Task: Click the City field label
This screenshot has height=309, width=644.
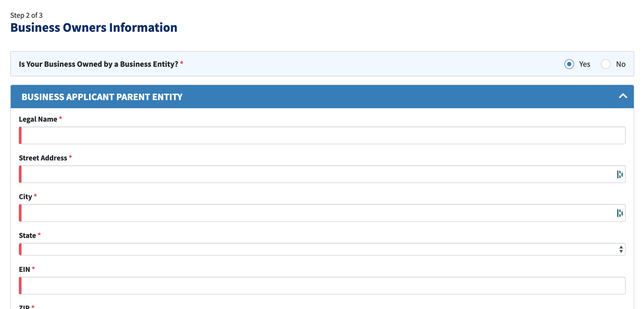Action: click(x=25, y=197)
